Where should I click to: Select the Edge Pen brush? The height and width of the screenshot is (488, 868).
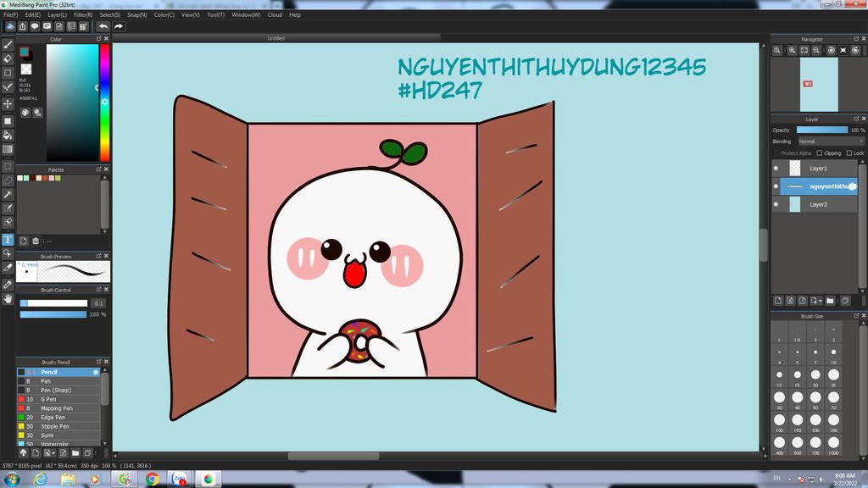(x=58, y=417)
